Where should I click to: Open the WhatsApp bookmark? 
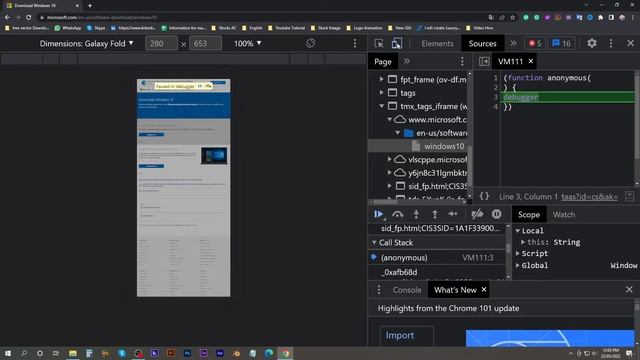pyautogui.click(x=68, y=28)
